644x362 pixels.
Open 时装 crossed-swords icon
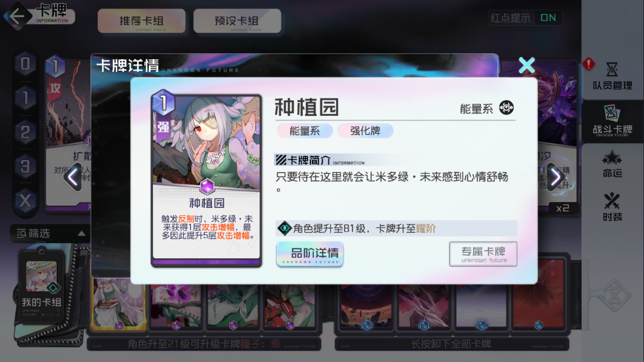click(x=612, y=207)
